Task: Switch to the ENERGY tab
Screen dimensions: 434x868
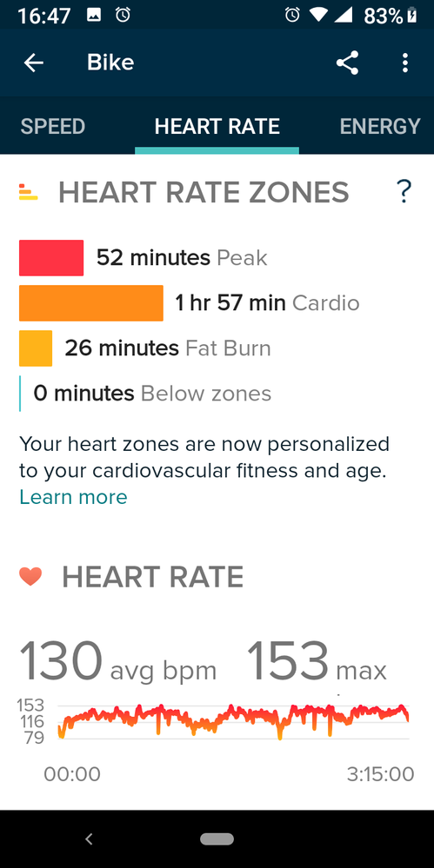Action: tap(380, 126)
